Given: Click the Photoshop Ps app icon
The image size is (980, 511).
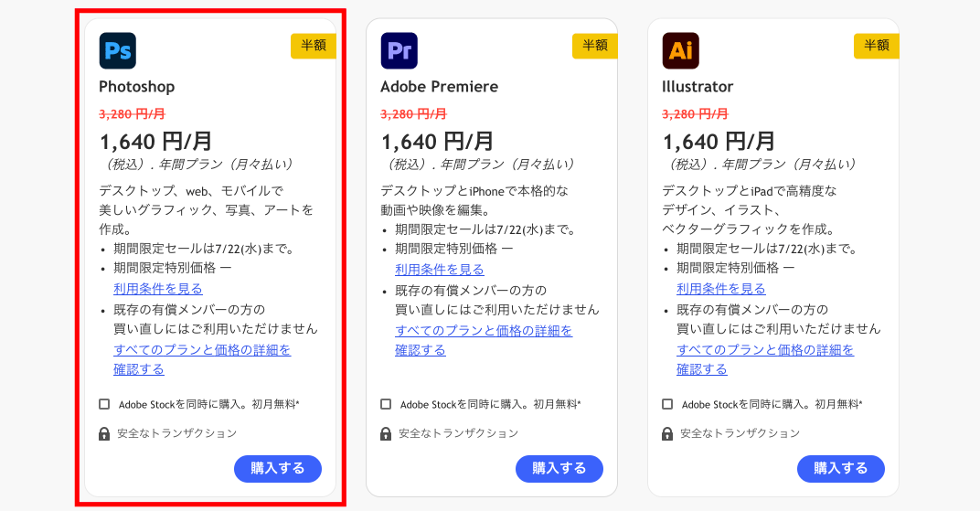Looking at the screenshot, I should click(x=118, y=50).
